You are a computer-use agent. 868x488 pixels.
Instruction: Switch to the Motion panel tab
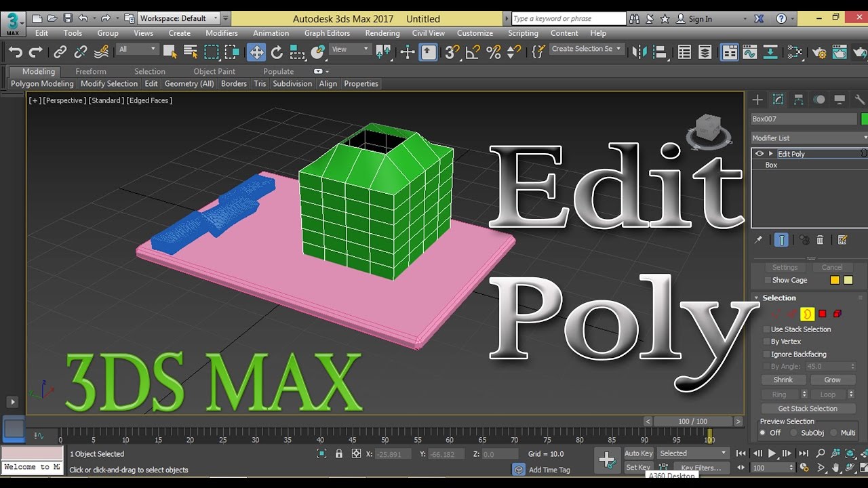pos(819,100)
